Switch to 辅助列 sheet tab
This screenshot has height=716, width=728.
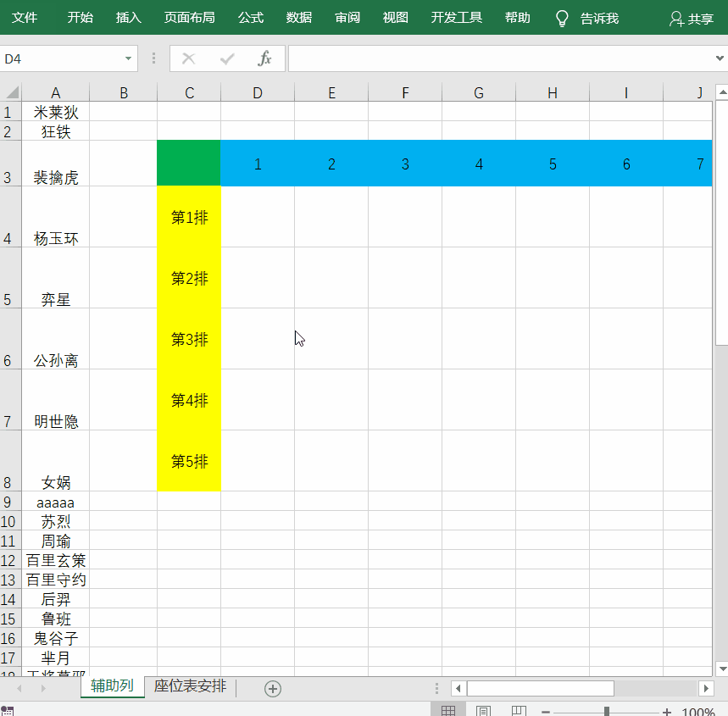[113, 685]
